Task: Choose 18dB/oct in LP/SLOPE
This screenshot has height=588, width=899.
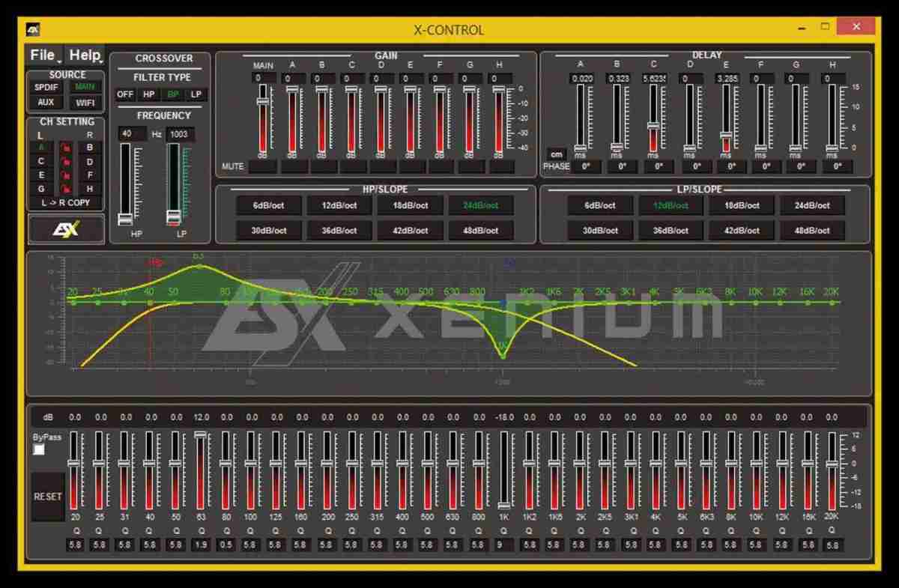Action: [741, 205]
